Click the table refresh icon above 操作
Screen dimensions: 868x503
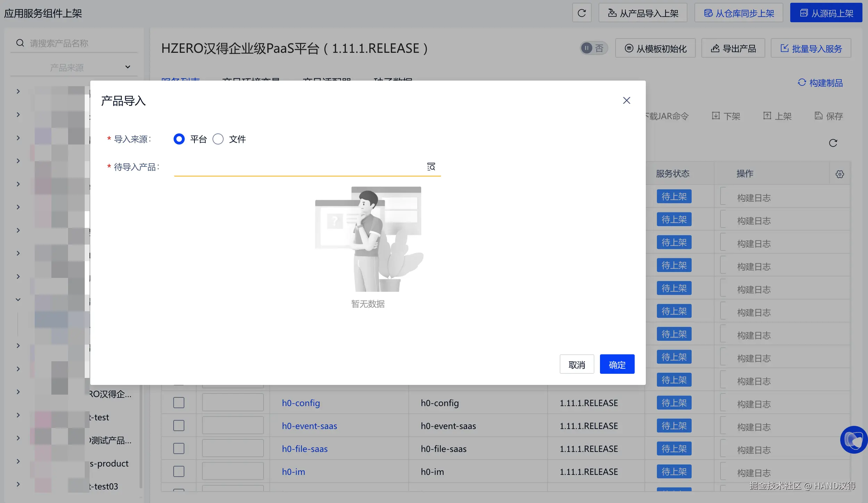(833, 143)
